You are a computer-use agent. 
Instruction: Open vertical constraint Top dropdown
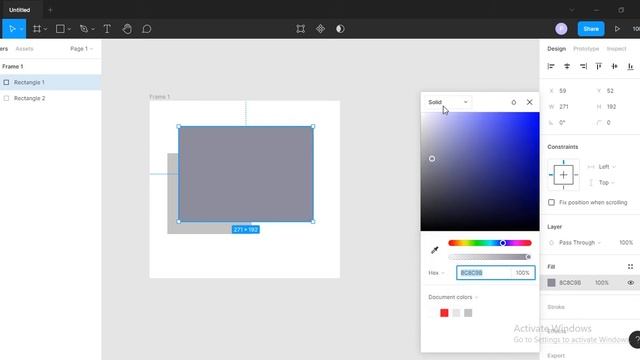pyautogui.click(x=606, y=182)
